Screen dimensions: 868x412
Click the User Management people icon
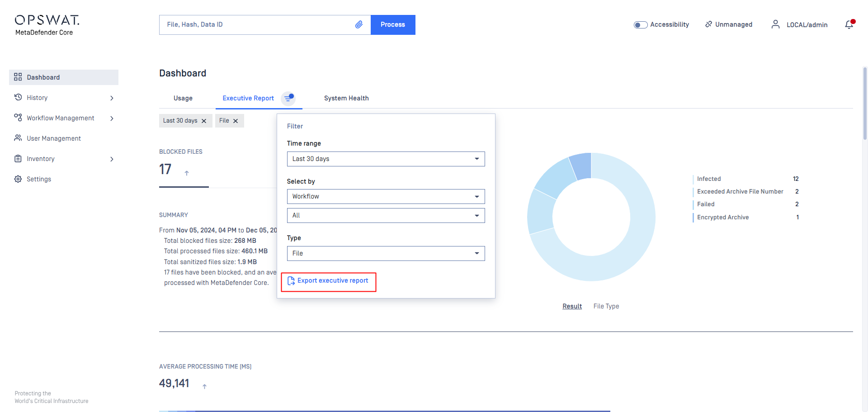tap(18, 138)
